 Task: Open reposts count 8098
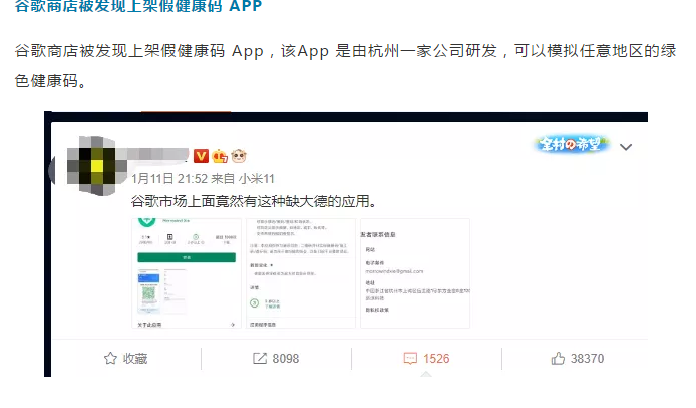click(286, 359)
